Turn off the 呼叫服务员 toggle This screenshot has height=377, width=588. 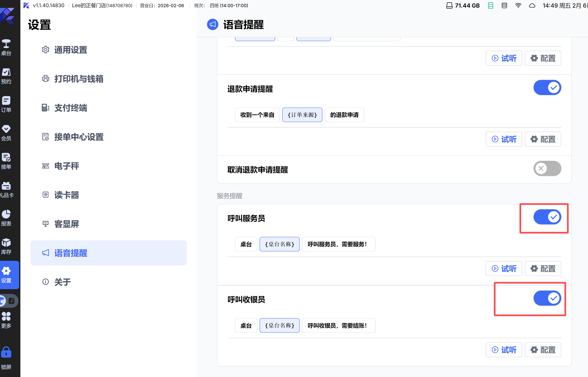click(x=547, y=217)
